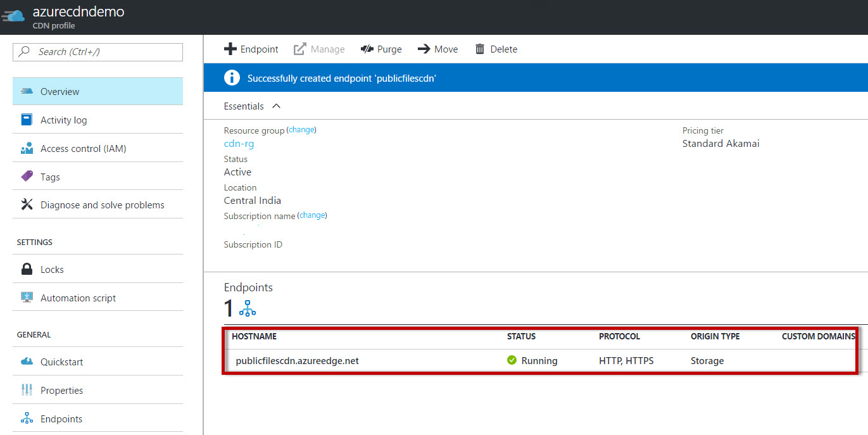Click the Active status text
Viewport: 868px width, 435px height.
coord(237,172)
